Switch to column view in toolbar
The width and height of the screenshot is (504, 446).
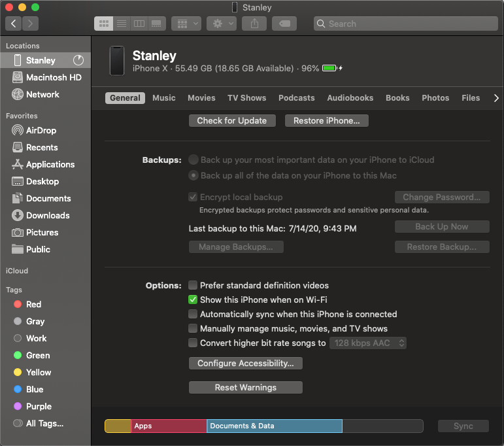[139, 24]
